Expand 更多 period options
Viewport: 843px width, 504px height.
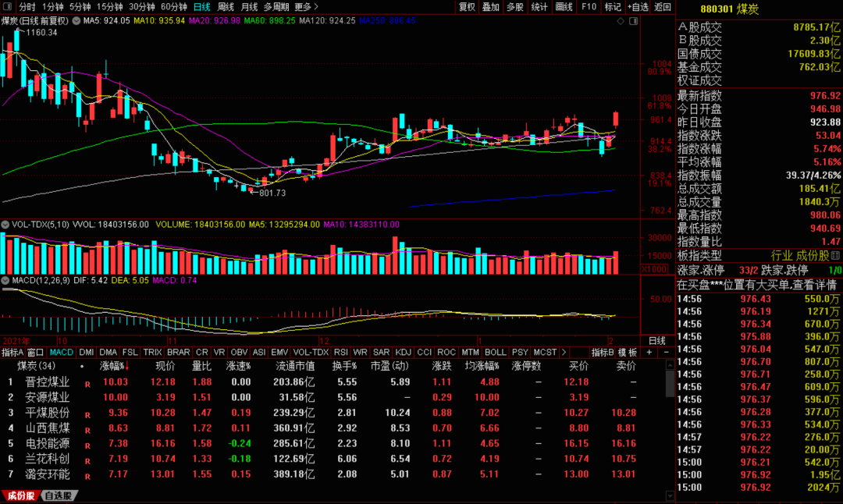coord(307,7)
